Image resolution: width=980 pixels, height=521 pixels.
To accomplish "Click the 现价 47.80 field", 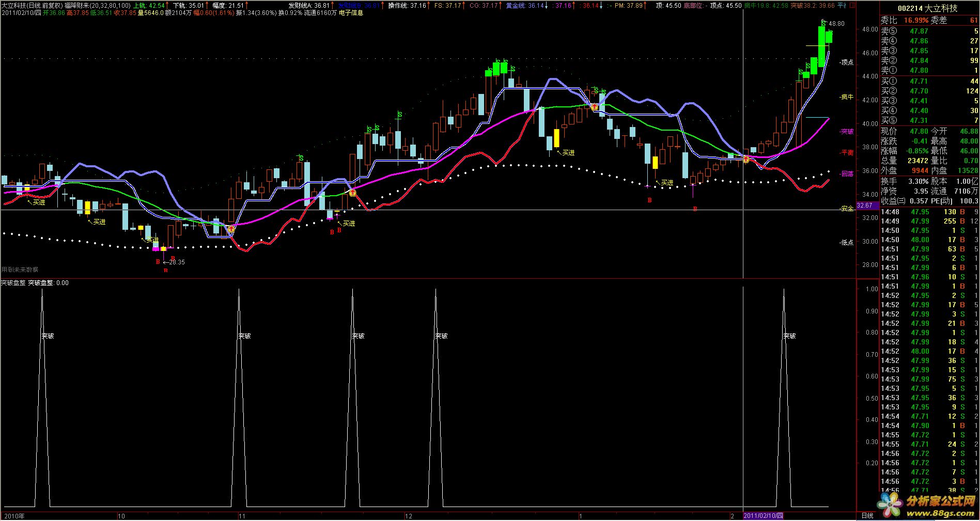I will tap(905, 131).
